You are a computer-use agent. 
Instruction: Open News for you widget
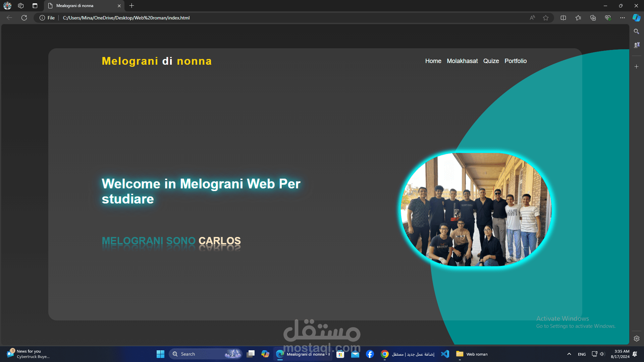pos(28,354)
